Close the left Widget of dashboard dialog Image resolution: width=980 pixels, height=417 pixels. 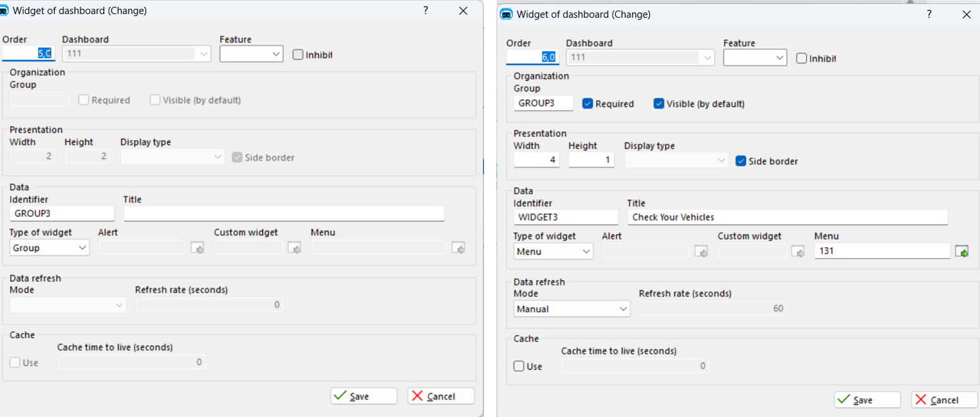(x=463, y=11)
